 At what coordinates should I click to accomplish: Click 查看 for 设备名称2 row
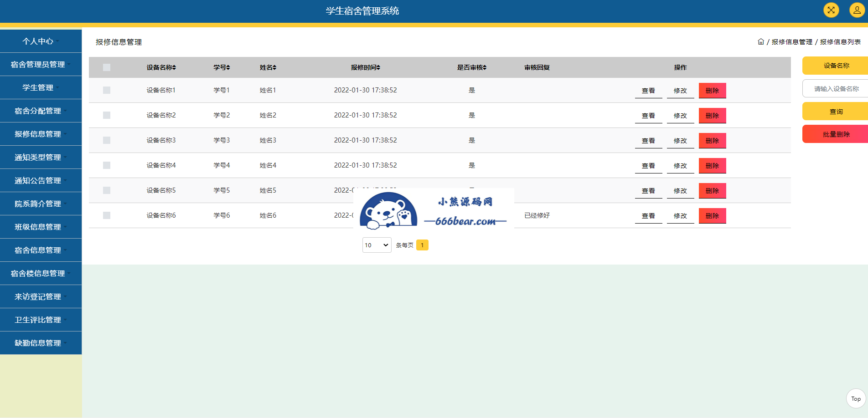pos(648,116)
